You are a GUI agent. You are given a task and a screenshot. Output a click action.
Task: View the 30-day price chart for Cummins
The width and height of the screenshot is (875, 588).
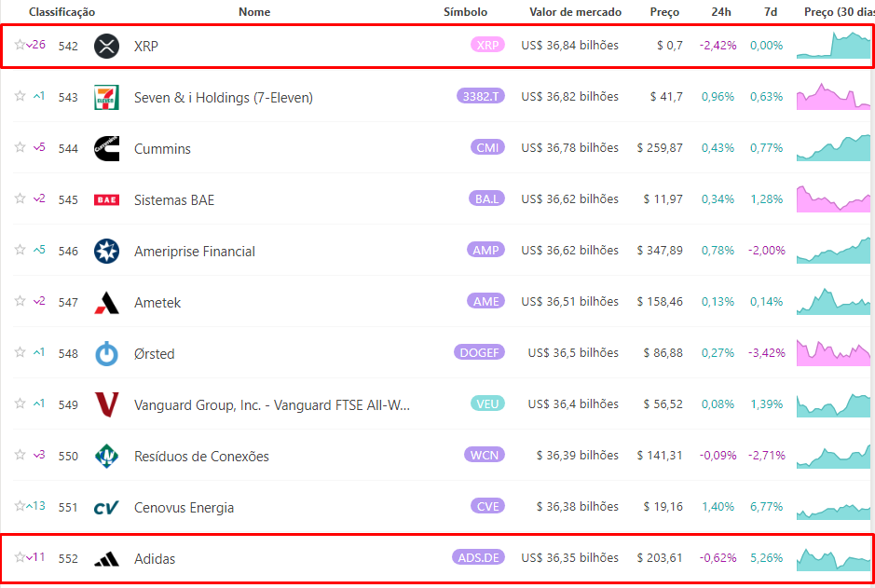[x=833, y=148]
